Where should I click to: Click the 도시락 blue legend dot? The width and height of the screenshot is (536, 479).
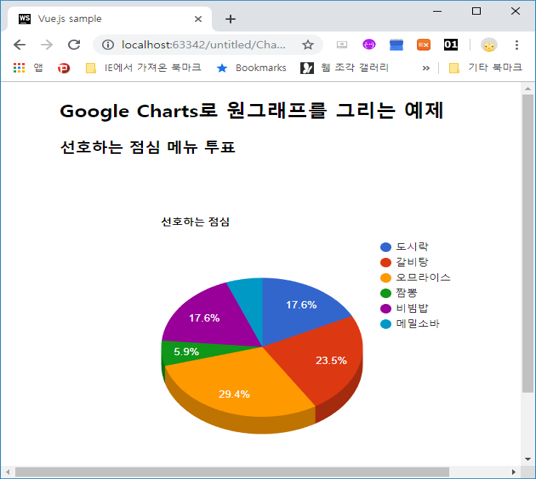[386, 247]
